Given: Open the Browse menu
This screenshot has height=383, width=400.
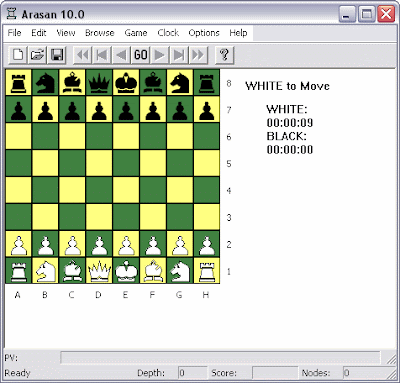Looking at the screenshot, I should point(99,33).
